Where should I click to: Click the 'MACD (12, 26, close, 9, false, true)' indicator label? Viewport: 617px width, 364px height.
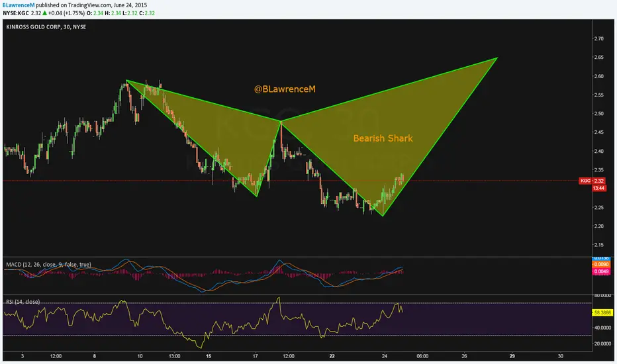click(x=48, y=265)
